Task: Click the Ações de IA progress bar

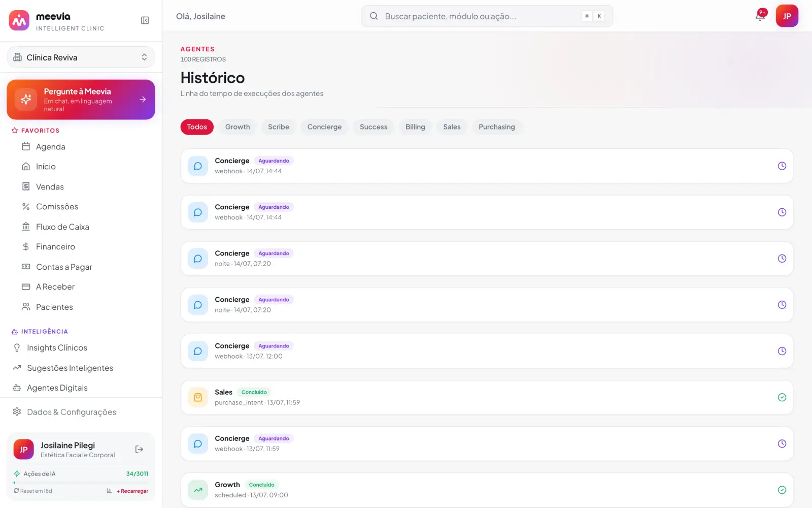Action: 81,482
